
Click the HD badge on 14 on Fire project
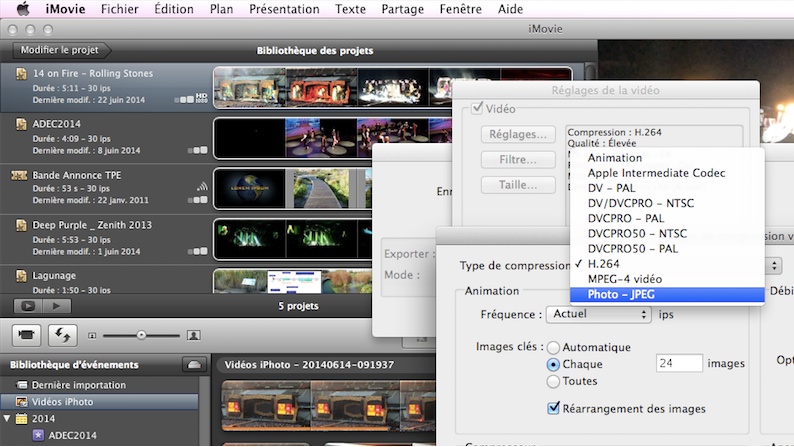(202, 98)
